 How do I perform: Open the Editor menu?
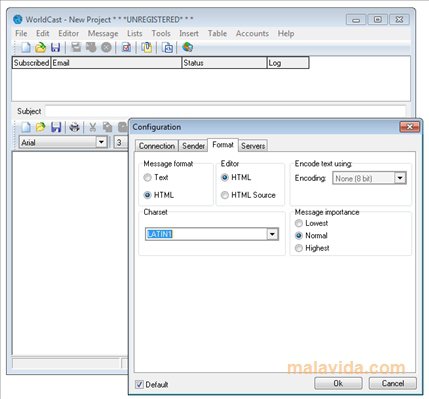tap(69, 34)
